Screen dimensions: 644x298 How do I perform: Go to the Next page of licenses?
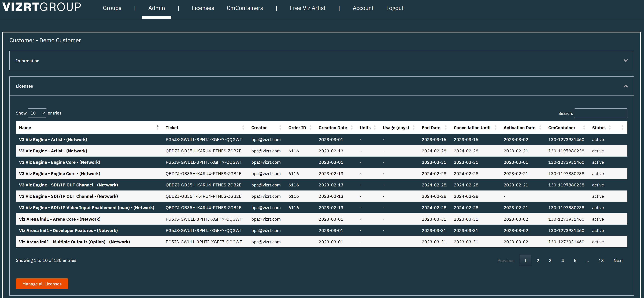click(x=618, y=260)
